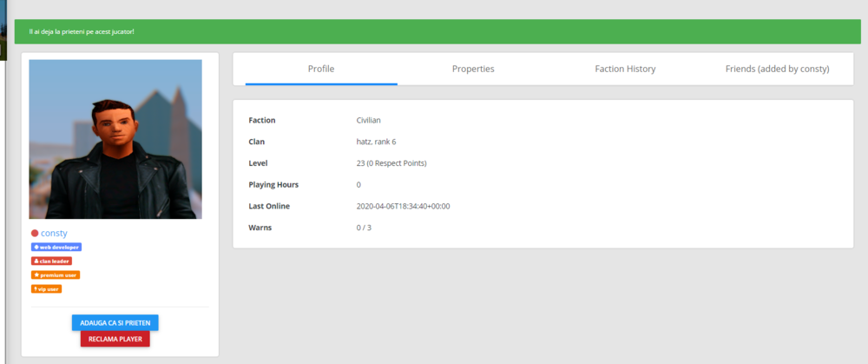Select the premium user badge
Viewport: 868px width, 364px height.
(x=56, y=275)
